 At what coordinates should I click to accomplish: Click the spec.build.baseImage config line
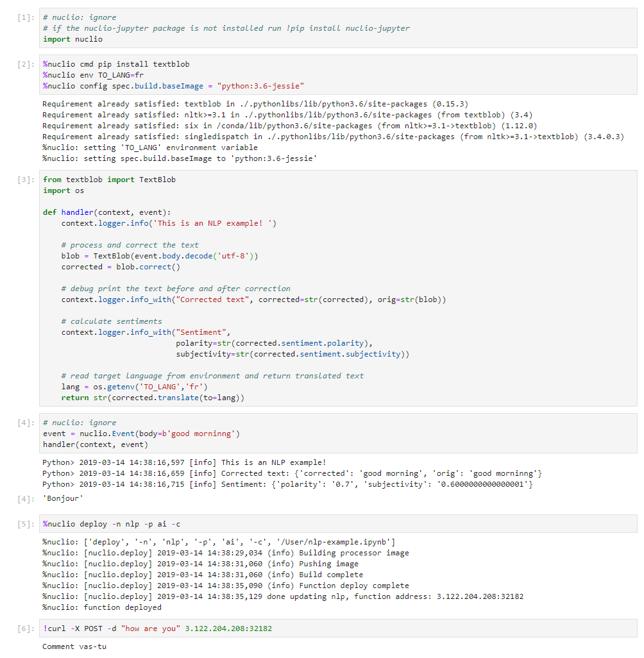[173, 86]
